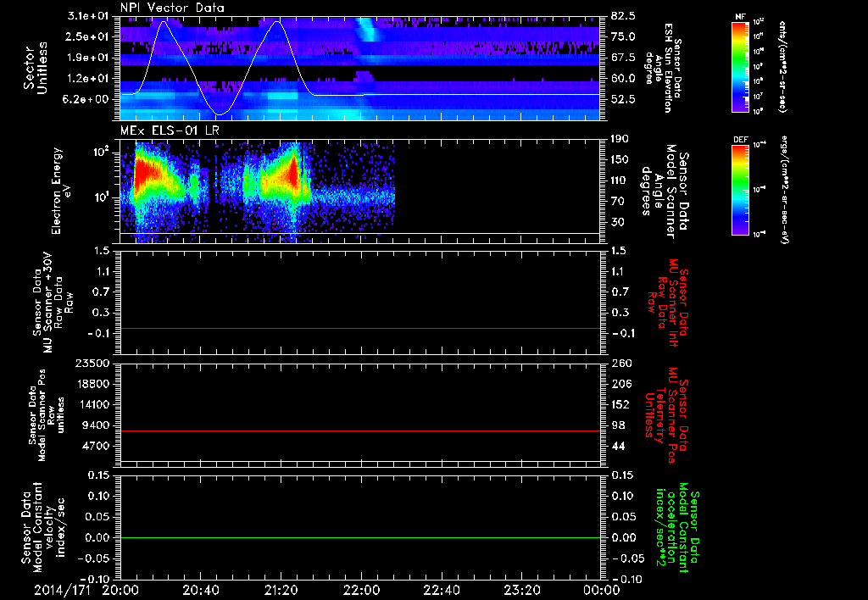The image size is (868, 600).
Task: Click the "152" telemetry tick label
Action: pyautogui.click(x=620, y=404)
